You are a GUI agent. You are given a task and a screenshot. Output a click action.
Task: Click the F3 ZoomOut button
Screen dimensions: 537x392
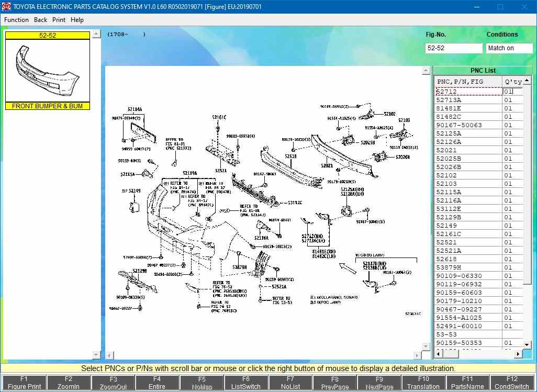coord(113,383)
